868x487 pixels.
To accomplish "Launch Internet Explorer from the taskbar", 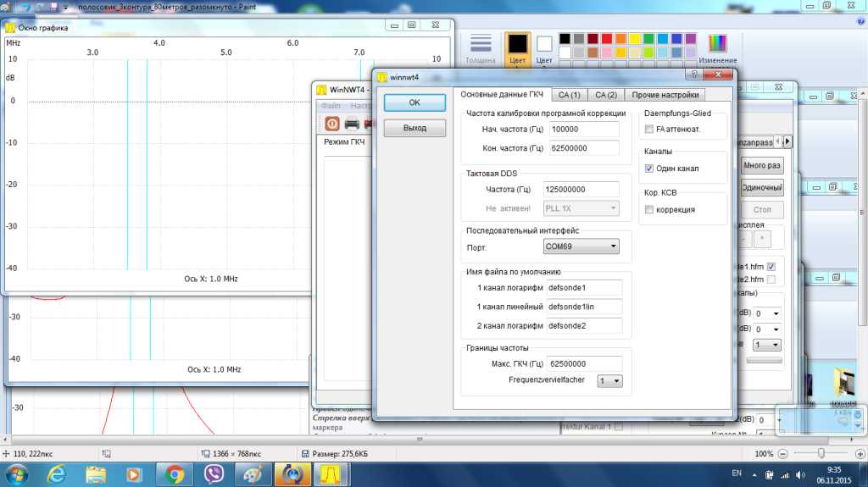I will pyautogui.click(x=56, y=473).
